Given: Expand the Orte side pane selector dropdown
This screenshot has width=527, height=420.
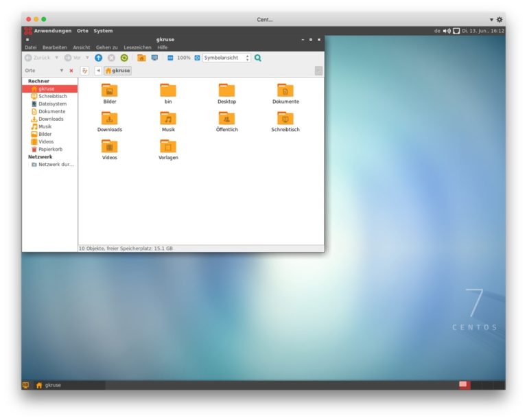Looking at the screenshot, I should [61, 71].
